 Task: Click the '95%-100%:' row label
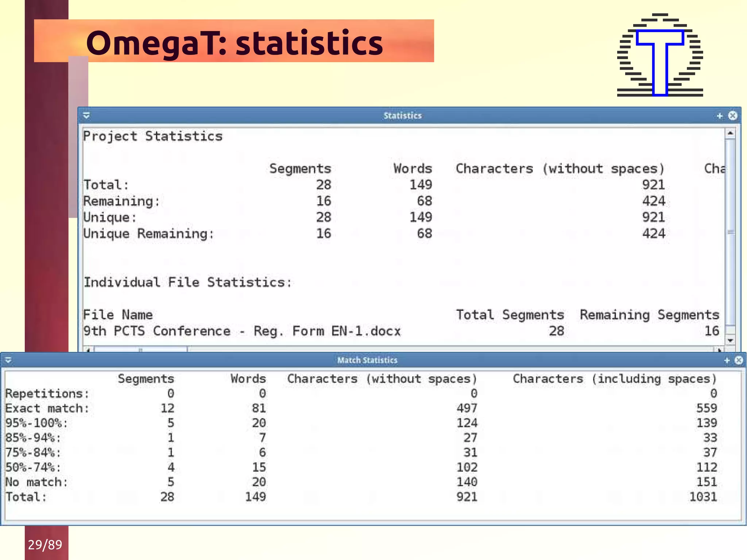point(36,423)
